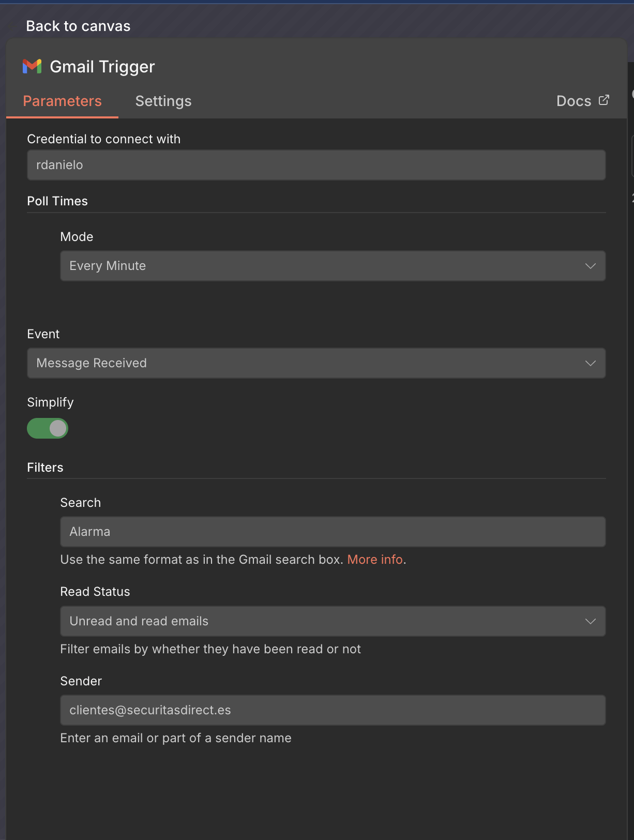This screenshot has height=840, width=634.
Task: Click the chevron arrow in Read Status field
Action: point(590,621)
